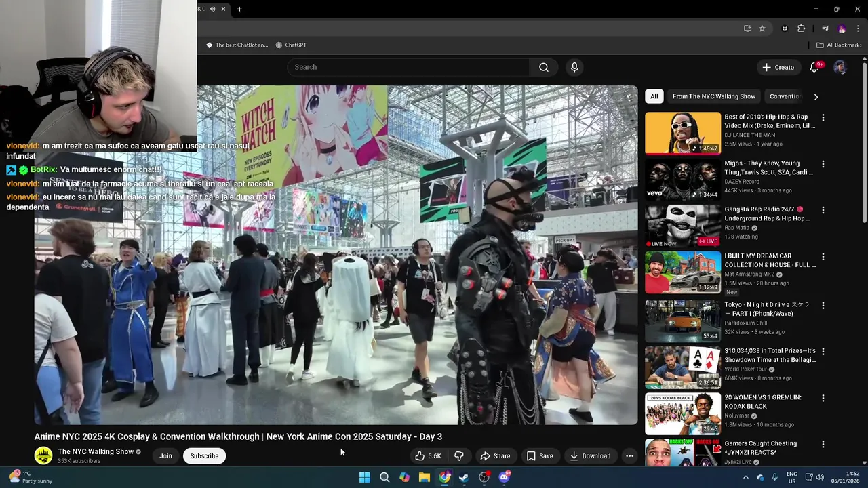Open new browser tab with plus
Viewport: 868px width, 488px height.
click(239, 9)
